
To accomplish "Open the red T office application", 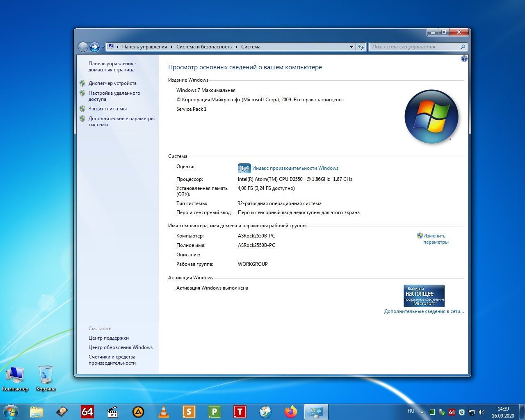I will [x=240, y=412].
